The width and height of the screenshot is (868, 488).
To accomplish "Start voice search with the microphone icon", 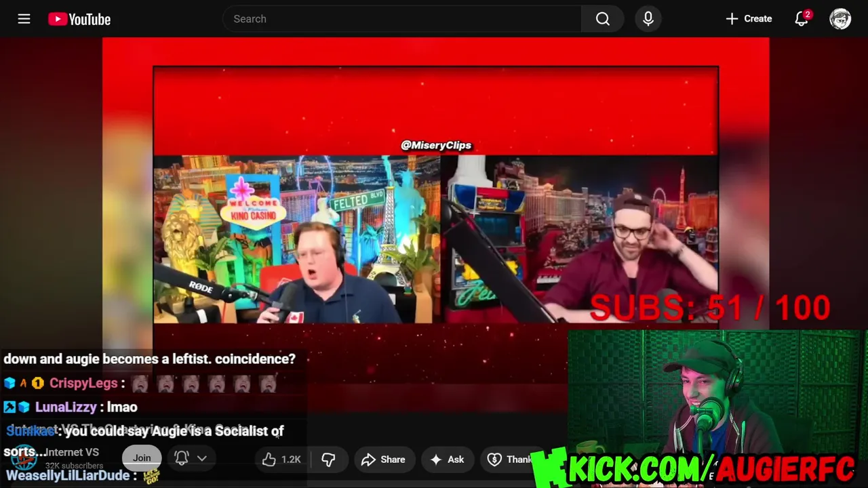I will pyautogui.click(x=648, y=19).
